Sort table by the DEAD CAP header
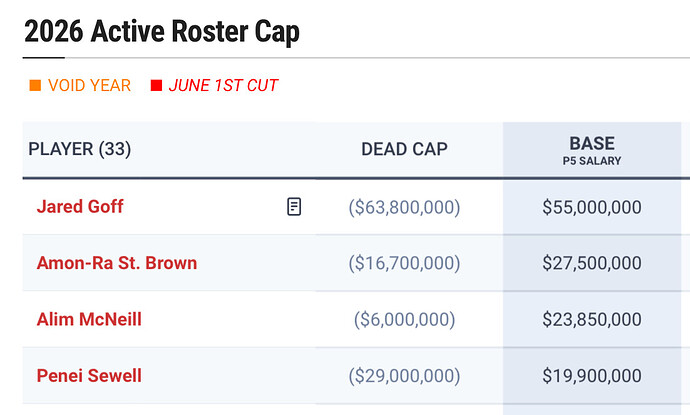Image resolution: width=690 pixels, height=415 pixels. coord(404,149)
